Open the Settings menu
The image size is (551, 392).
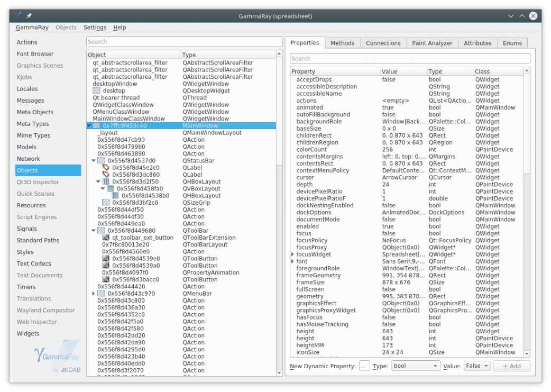tap(95, 28)
